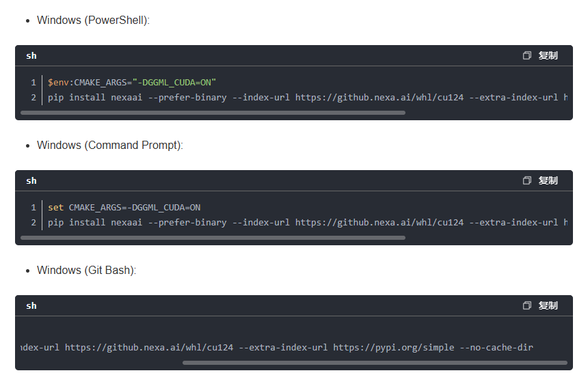Click the "Windows (PowerShell):" bullet text
Screen dimensions: 588x386
coord(93,20)
